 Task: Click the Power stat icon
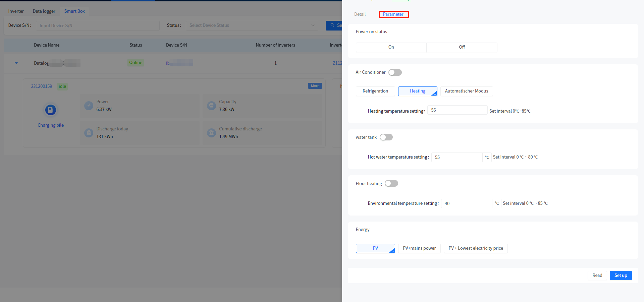89,106
